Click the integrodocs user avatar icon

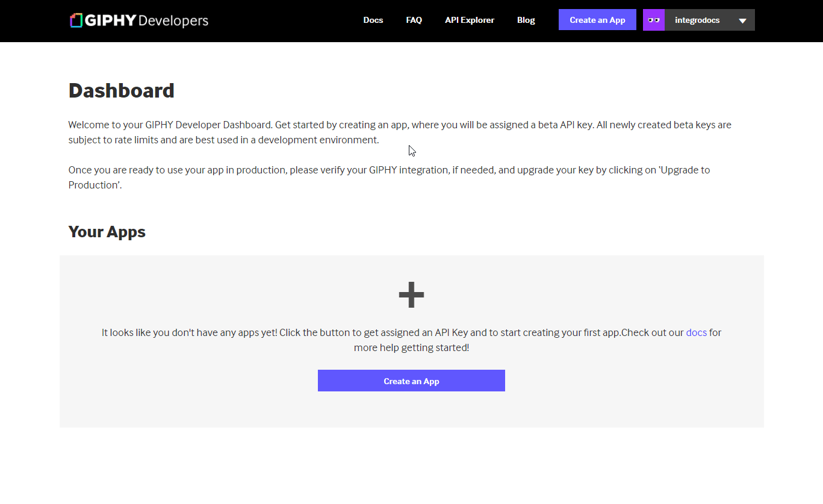[654, 20]
